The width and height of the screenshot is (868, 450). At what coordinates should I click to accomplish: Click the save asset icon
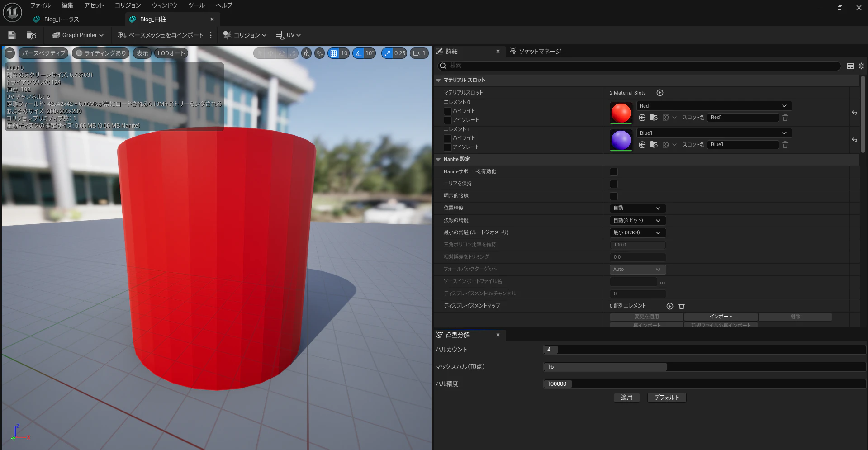pos(12,35)
